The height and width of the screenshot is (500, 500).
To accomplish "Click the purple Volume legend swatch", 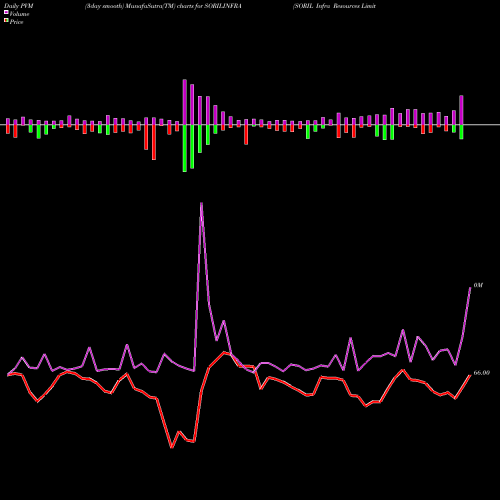I will tap(6, 12).
